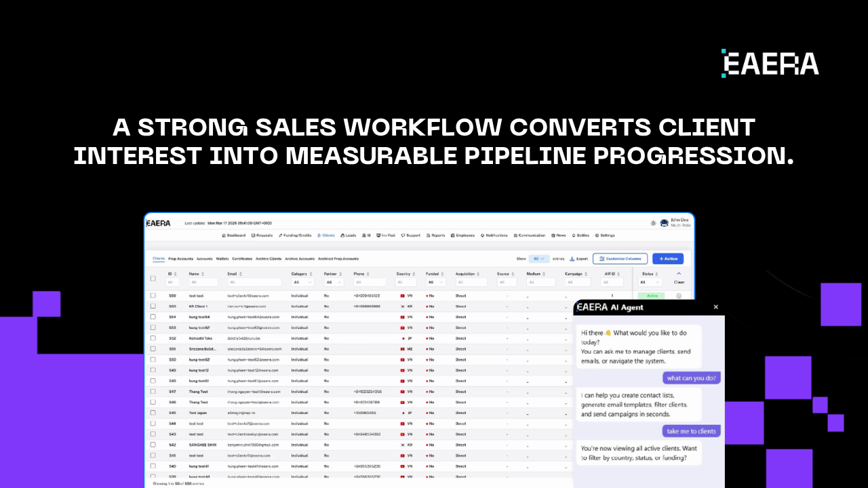
Task: Open Settings navigation item
Action: tap(605, 235)
